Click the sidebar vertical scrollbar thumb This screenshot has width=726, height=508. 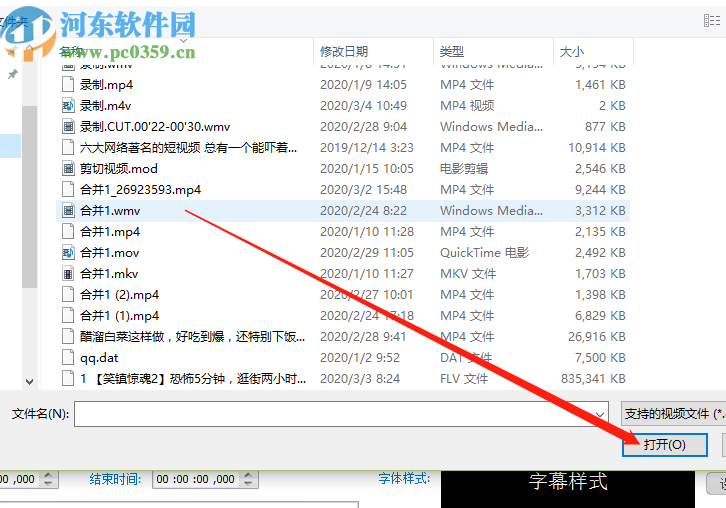click(30, 197)
